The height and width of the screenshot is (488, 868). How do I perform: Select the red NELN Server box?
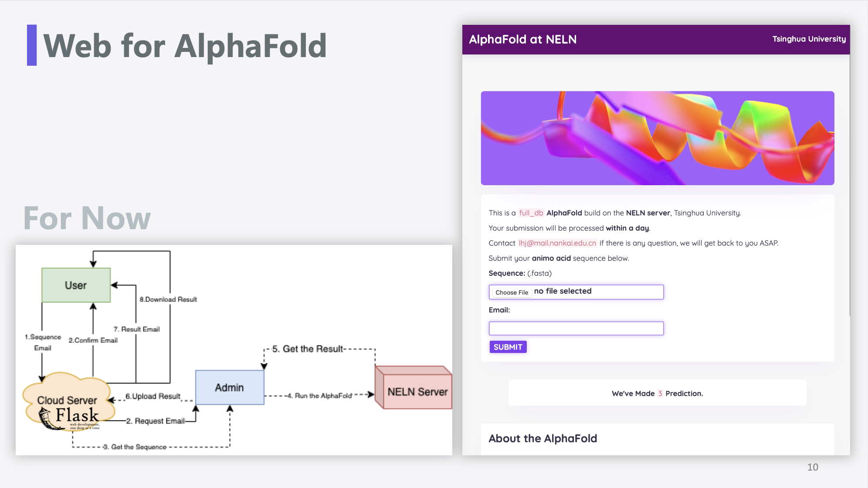[x=414, y=387]
